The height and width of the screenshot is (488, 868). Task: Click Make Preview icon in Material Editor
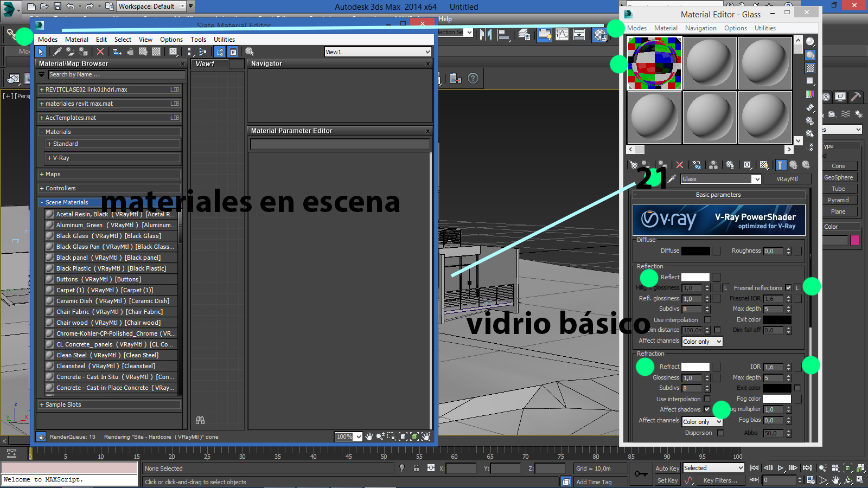tap(810, 107)
